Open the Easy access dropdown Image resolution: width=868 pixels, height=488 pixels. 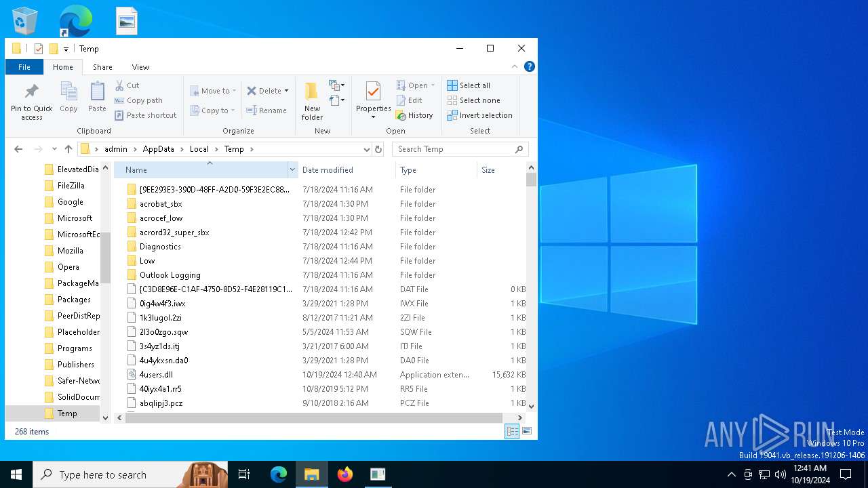point(337,101)
